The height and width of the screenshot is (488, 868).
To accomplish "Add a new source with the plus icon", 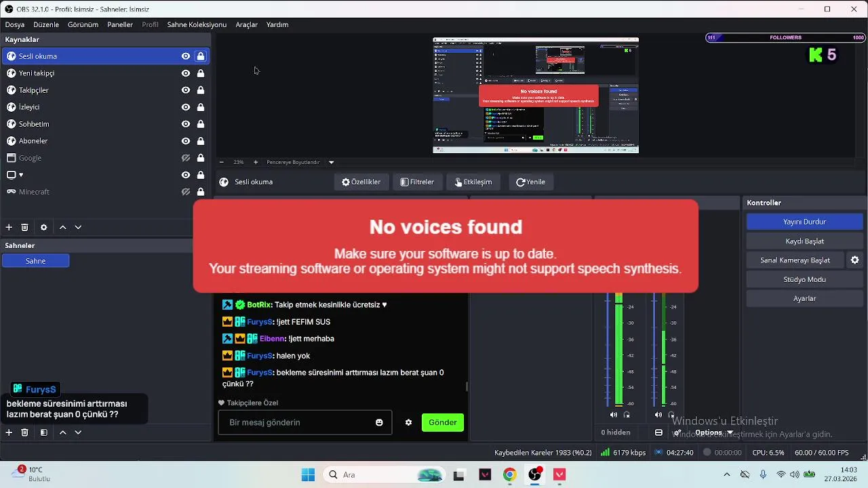I will coord(9,228).
